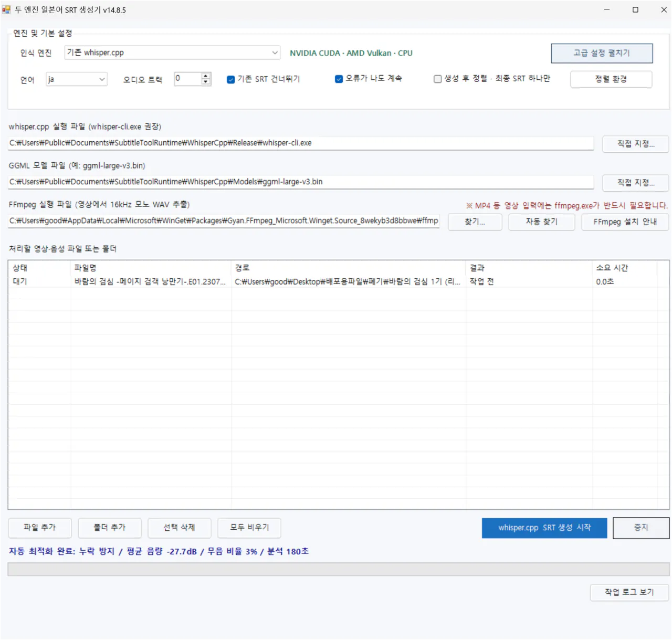Click 선택 삭제 button
Image resolution: width=672 pixels, height=640 pixels.
[180, 528]
